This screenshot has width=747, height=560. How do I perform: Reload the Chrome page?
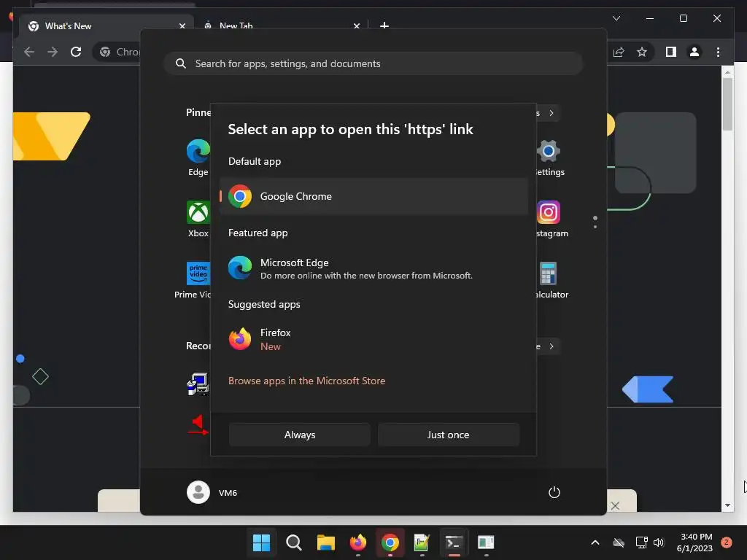(x=76, y=52)
